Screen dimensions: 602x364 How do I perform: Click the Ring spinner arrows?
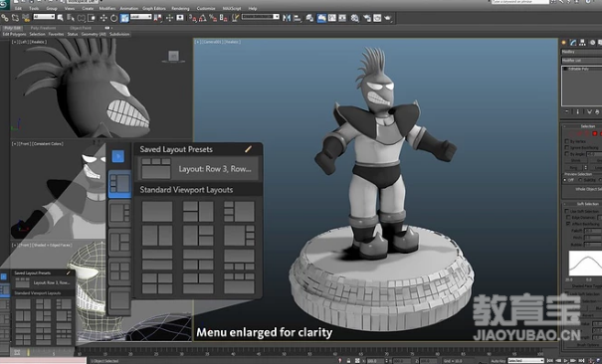click(x=585, y=168)
